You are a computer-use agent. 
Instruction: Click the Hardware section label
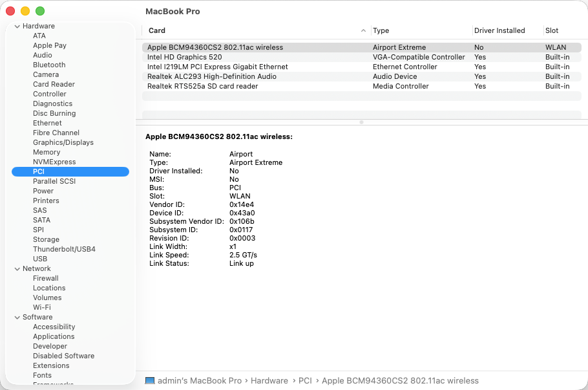(39, 27)
